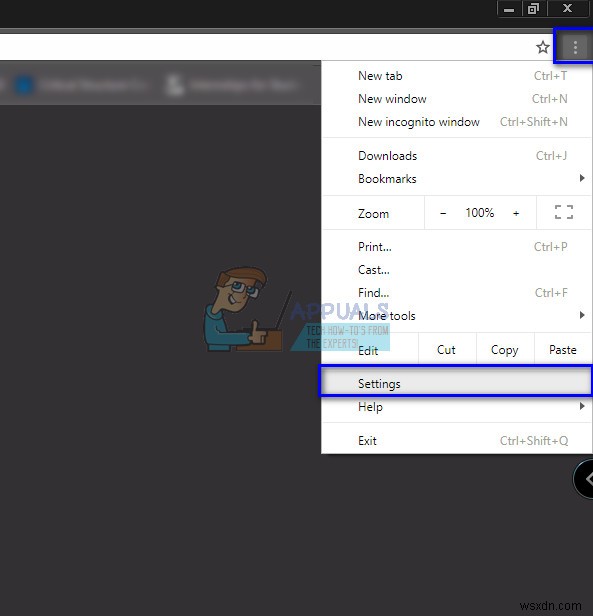Restore down the browser window
This screenshot has width=593, height=616.
534,9
